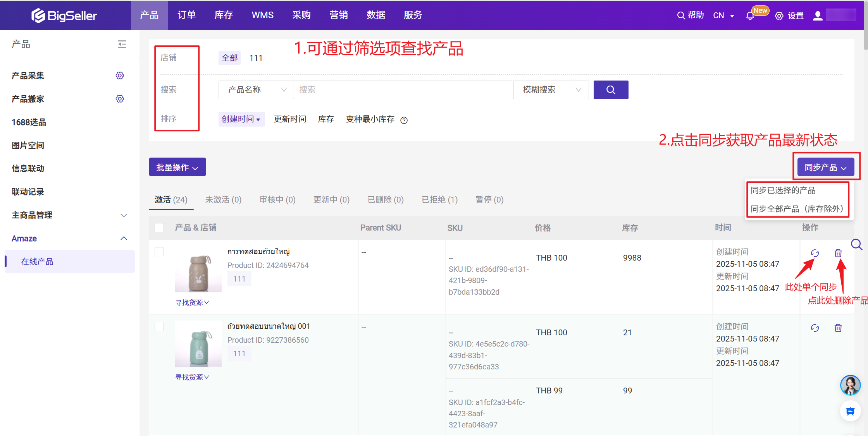Open the 产品名称 search type dropdown

(256, 90)
